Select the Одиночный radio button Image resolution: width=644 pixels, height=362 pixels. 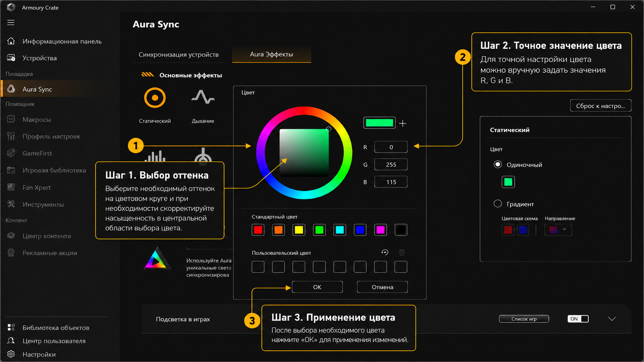tap(498, 164)
